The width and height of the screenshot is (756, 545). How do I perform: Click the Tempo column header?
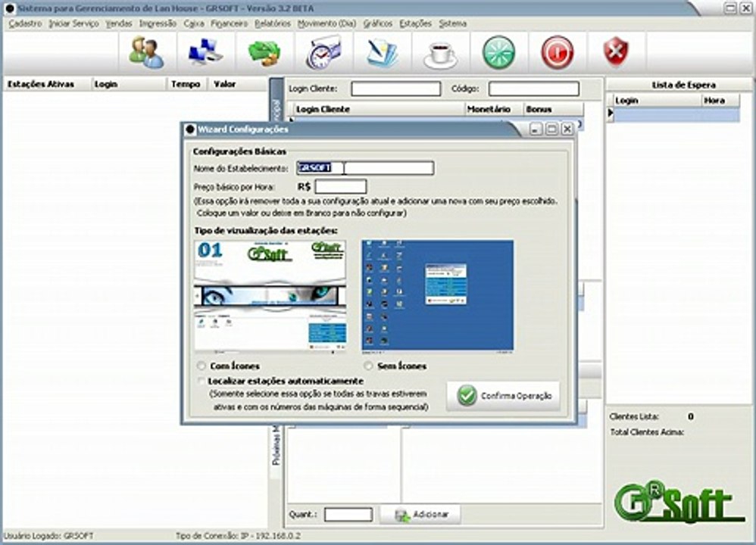[x=187, y=84]
